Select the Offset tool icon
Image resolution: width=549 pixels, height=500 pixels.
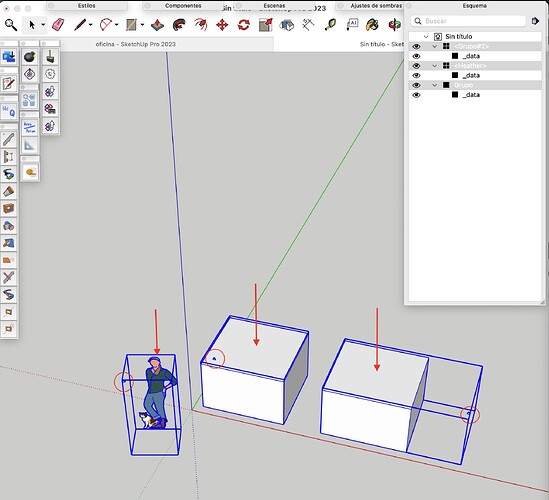201,25
